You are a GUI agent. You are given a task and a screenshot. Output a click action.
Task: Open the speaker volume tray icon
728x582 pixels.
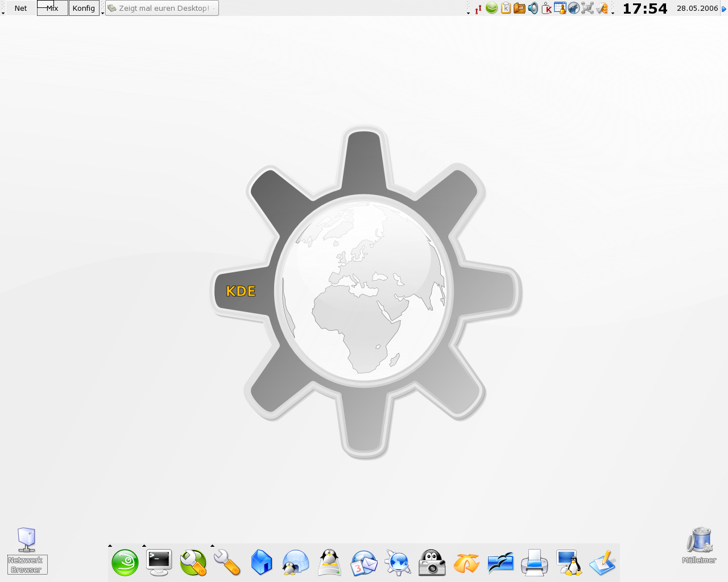pos(533,9)
